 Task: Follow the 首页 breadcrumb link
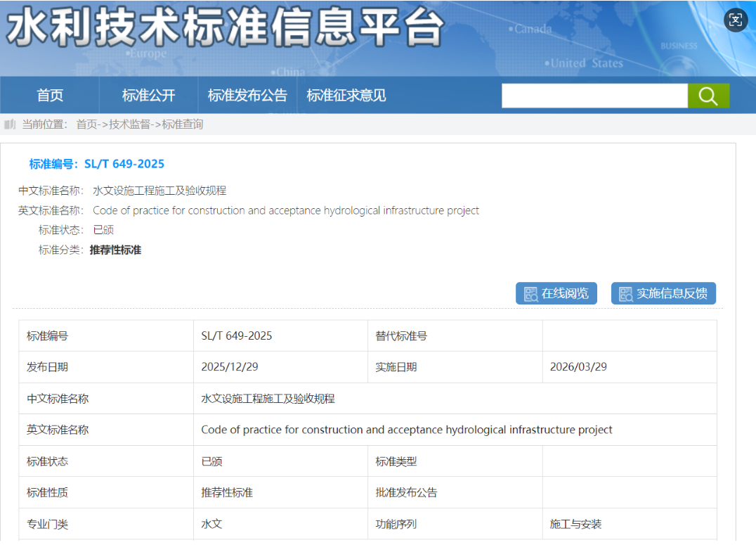tap(87, 124)
